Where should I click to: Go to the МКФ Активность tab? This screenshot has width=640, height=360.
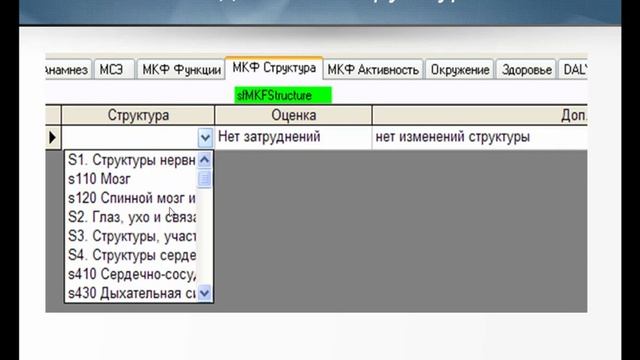(373, 69)
